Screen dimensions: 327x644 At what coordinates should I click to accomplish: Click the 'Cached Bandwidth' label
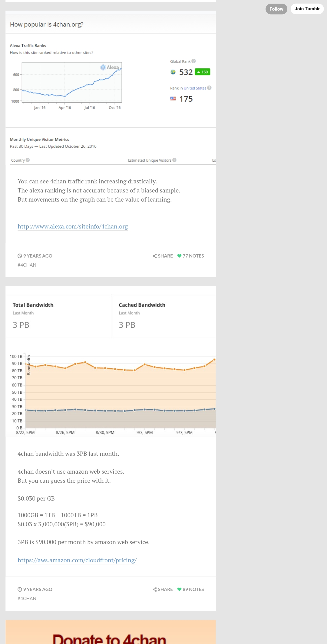[x=142, y=305]
